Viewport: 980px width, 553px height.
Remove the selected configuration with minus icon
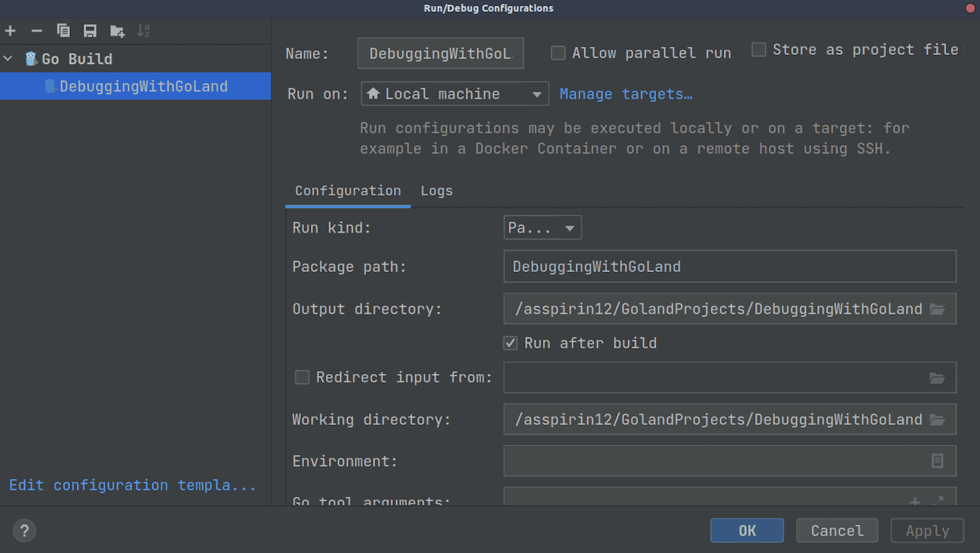(37, 31)
